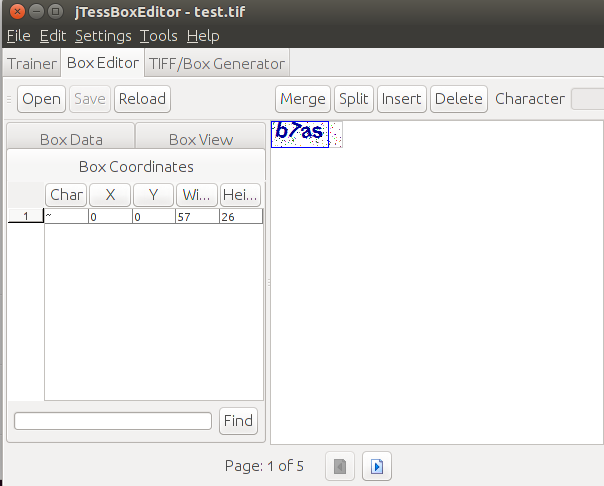Switch to the Trainer tab
Screen dimensions: 604x486
tap(32, 64)
